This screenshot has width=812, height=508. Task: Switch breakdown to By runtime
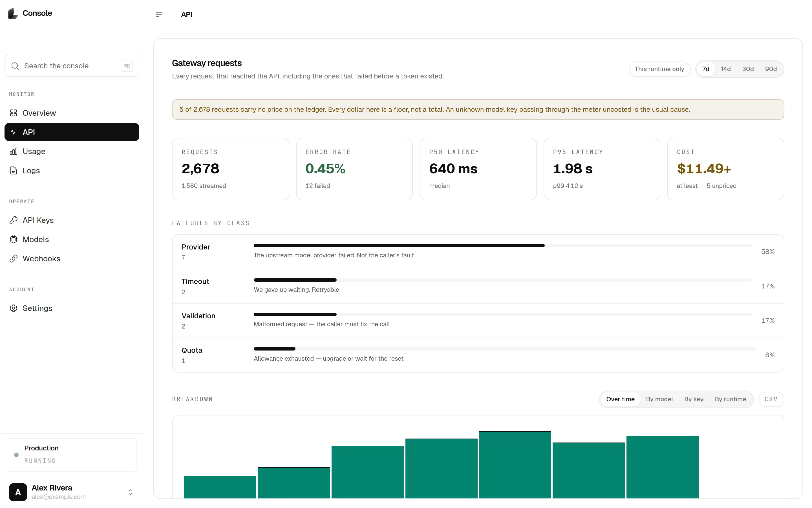pos(730,399)
